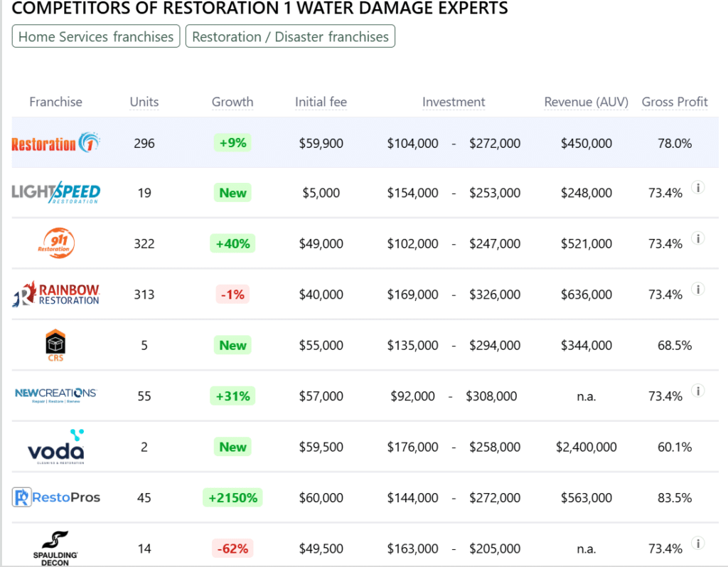Click the +31% growth badge
728x567 pixels.
click(x=232, y=396)
